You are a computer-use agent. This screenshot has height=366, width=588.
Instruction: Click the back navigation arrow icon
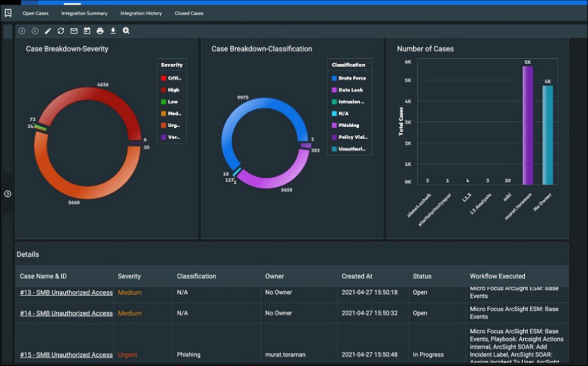[22, 30]
